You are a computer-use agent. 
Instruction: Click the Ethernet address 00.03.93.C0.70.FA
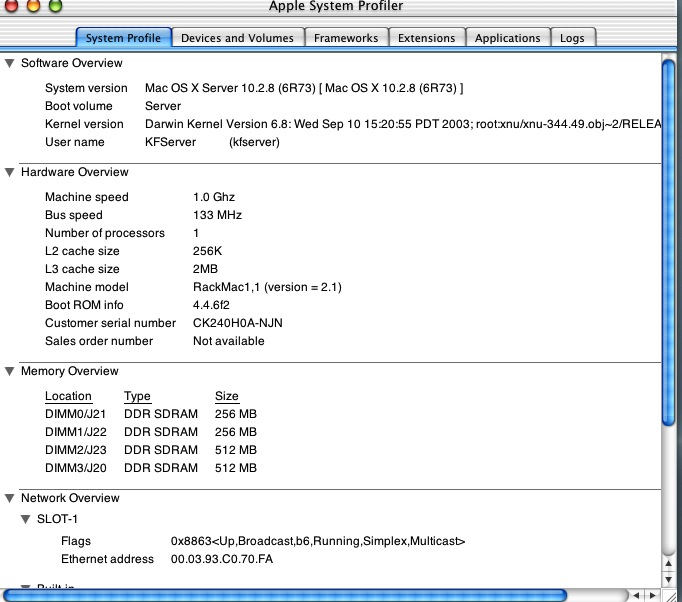click(222, 559)
